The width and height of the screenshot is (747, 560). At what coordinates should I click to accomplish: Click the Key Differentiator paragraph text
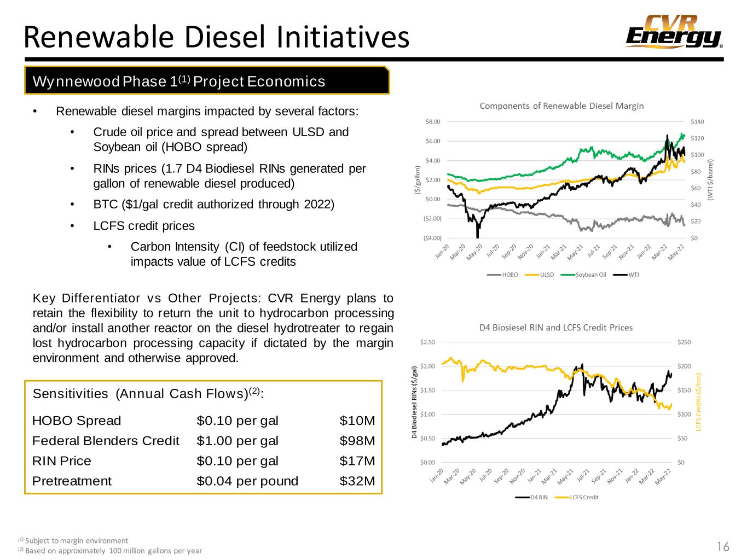pos(213,328)
